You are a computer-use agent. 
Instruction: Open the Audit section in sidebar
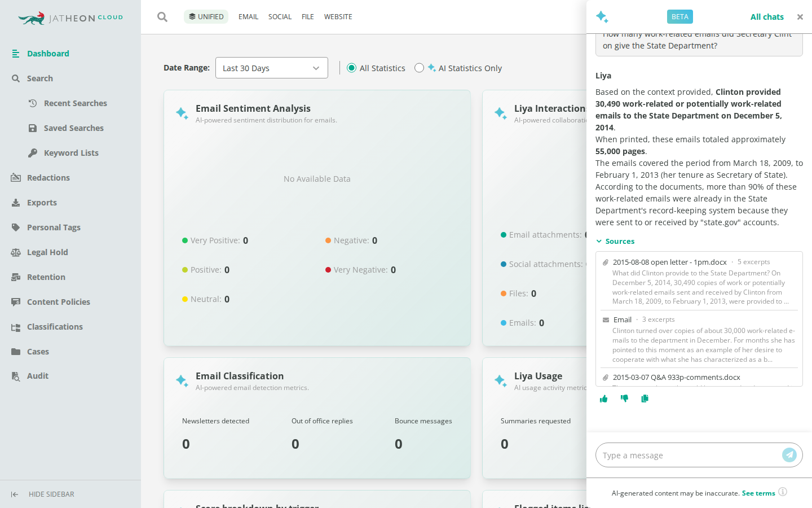click(x=38, y=376)
